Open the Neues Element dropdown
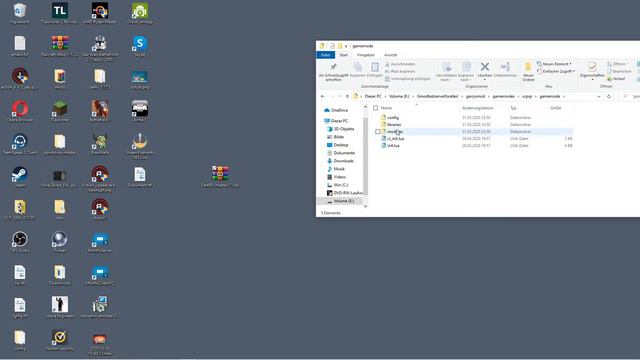This screenshot has width=640, height=360. point(554,64)
